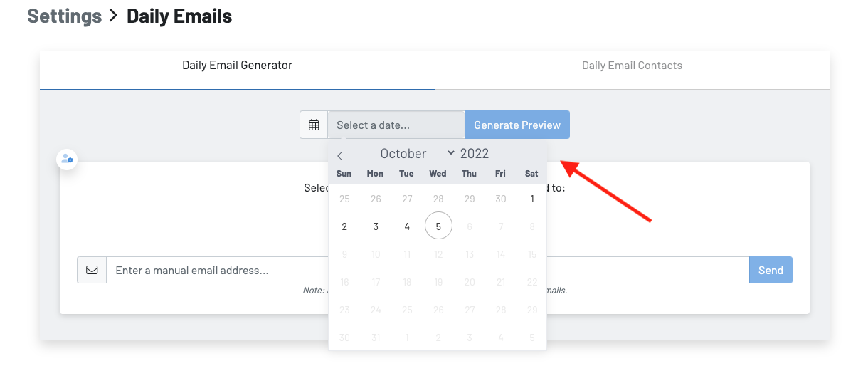Screen dimensions: 868x371
Task: Open the Daily Email Contacts tab
Action: point(632,66)
